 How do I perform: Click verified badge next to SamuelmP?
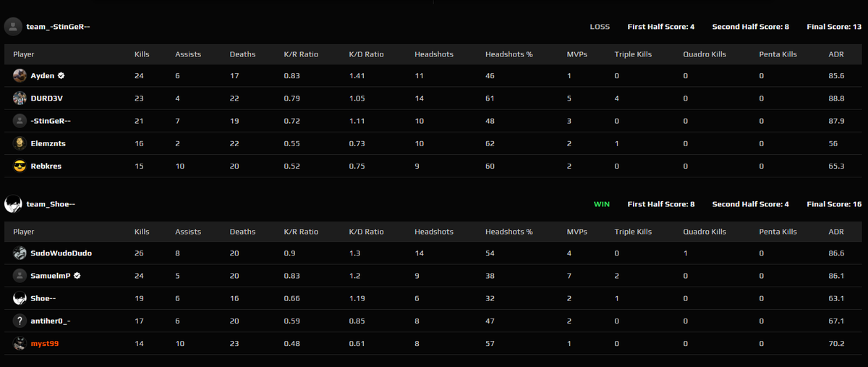(x=77, y=276)
